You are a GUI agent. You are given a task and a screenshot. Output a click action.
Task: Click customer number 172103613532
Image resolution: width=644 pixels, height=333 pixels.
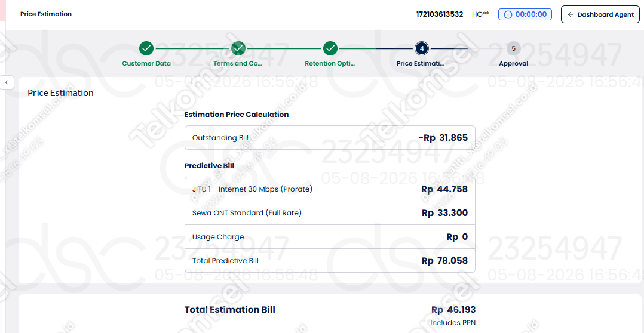click(440, 14)
